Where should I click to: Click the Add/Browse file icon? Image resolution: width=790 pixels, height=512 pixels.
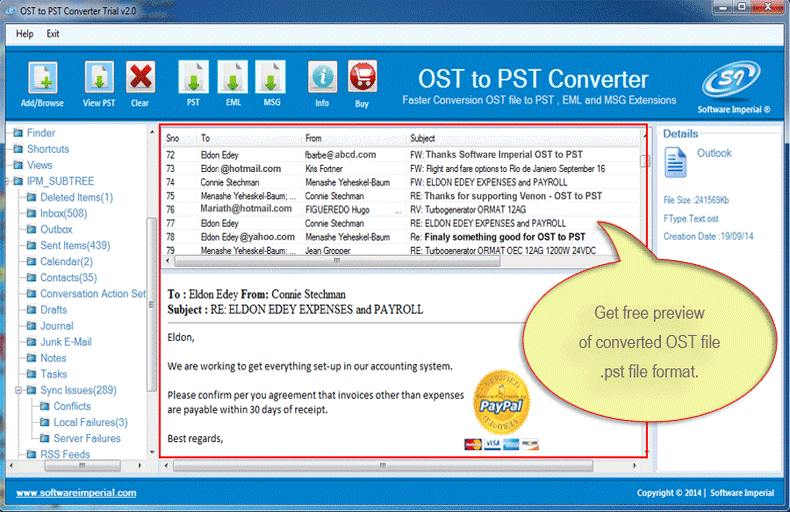(43, 77)
